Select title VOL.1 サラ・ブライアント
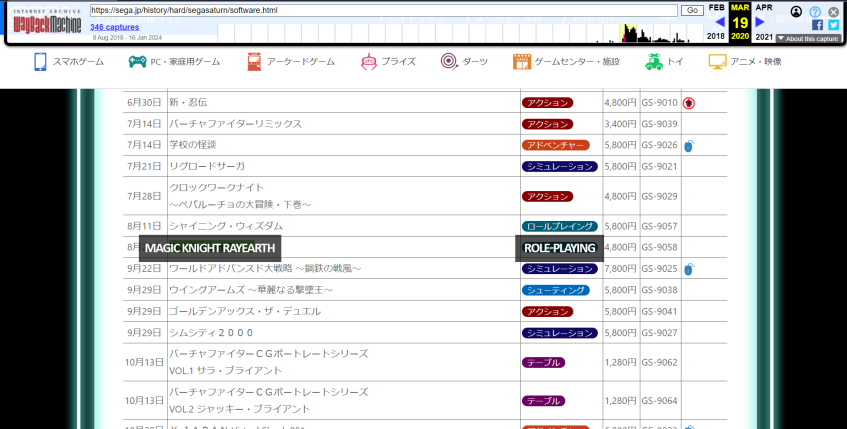The image size is (847, 429). point(225,371)
